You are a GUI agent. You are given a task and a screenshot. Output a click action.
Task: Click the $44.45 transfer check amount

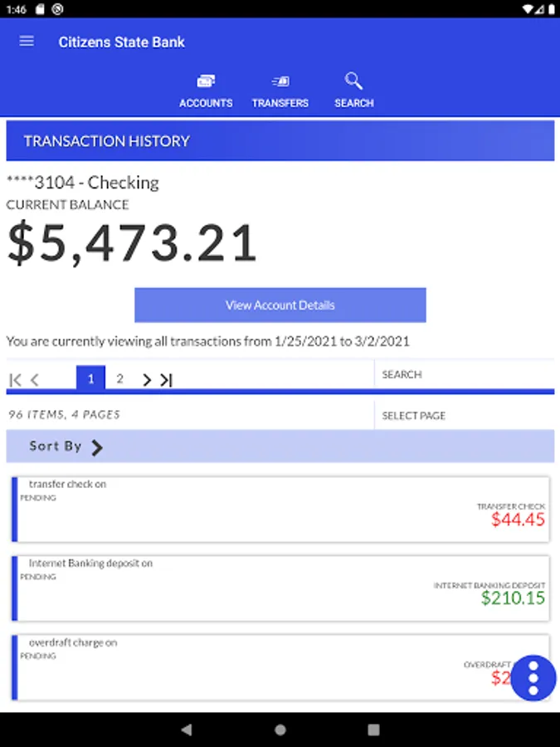coord(518,520)
